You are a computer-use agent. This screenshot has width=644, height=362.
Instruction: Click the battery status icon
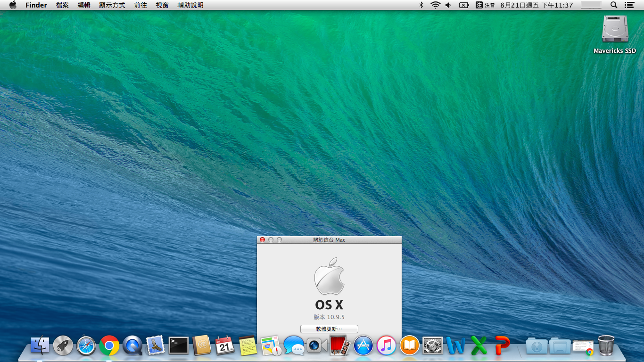(464, 5)
